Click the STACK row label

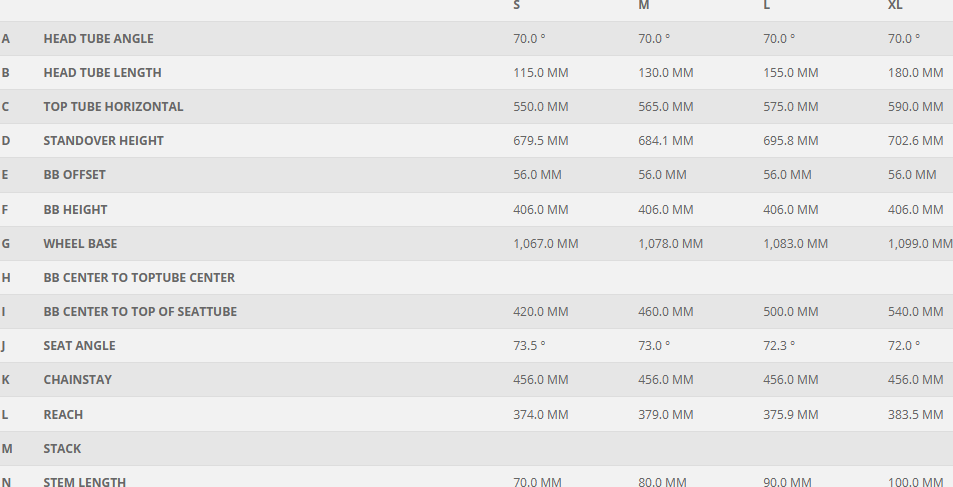click(x=62, y=449)
